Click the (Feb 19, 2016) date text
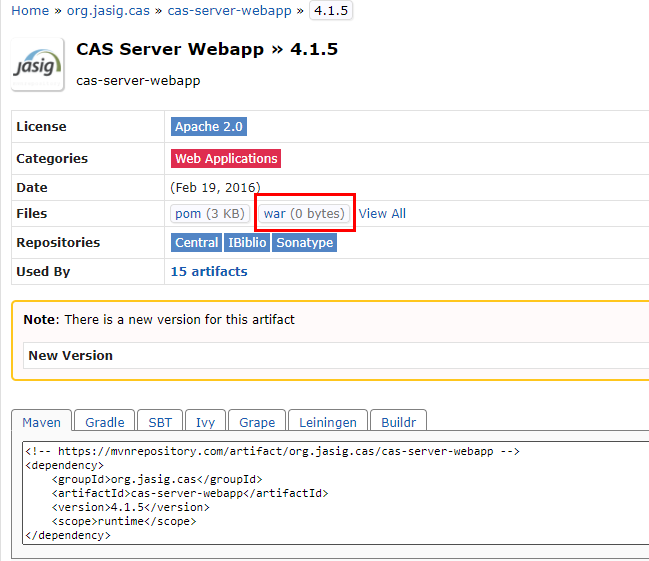The width and height of the screenshot is (649, 561). coord(215,188)
